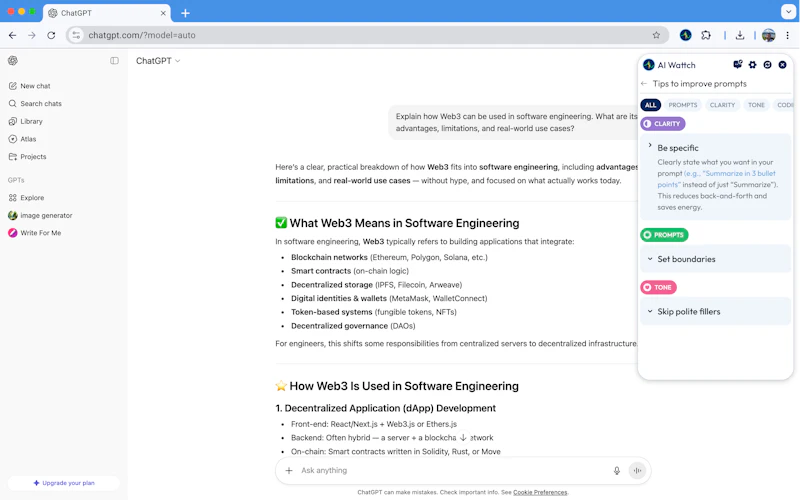This screenshot has width=800, height=500.
Task: Click the 'How Web3 Is Used in Software Engineering' heading
Action: coord(404,386)
